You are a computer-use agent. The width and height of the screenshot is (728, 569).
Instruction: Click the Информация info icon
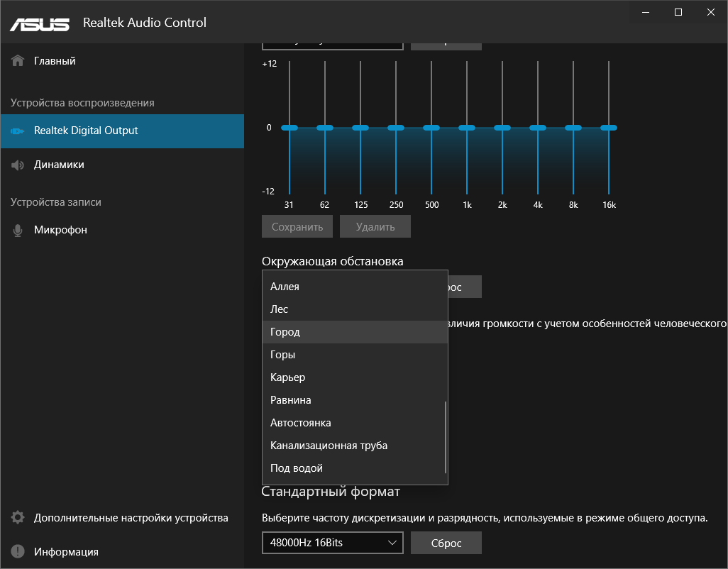click(x=17, y=551)
